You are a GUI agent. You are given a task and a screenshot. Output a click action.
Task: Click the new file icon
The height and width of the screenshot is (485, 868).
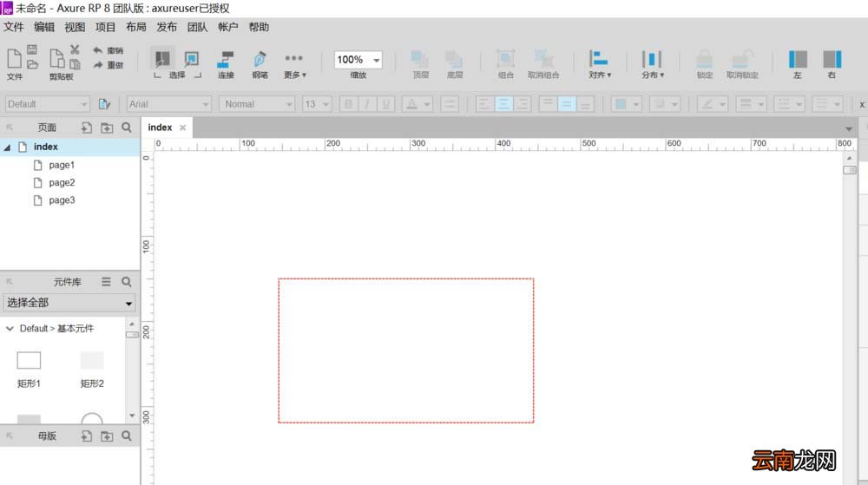[x=15, y=58]
